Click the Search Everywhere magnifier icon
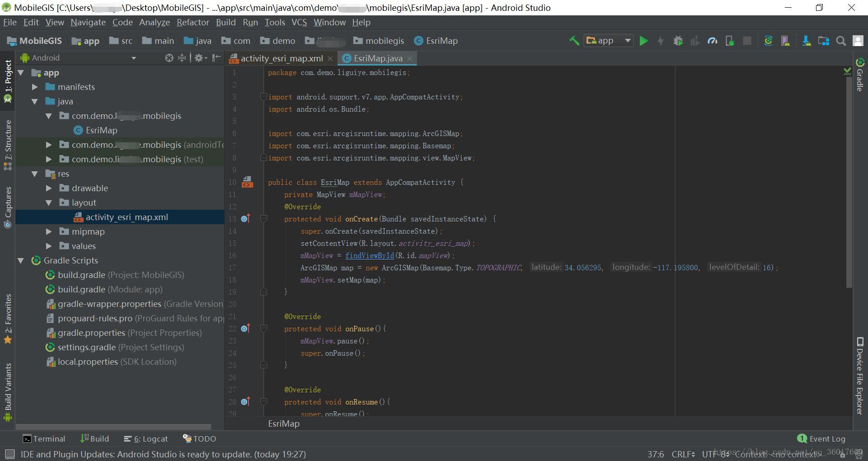868x461 pixels. click(x=841, y=41)
